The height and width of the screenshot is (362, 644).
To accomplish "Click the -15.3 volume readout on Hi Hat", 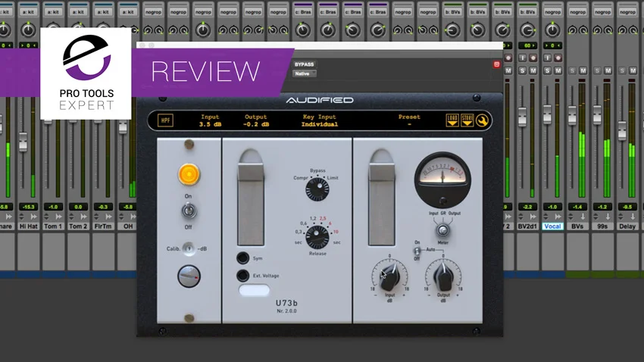I will [28, 207].
